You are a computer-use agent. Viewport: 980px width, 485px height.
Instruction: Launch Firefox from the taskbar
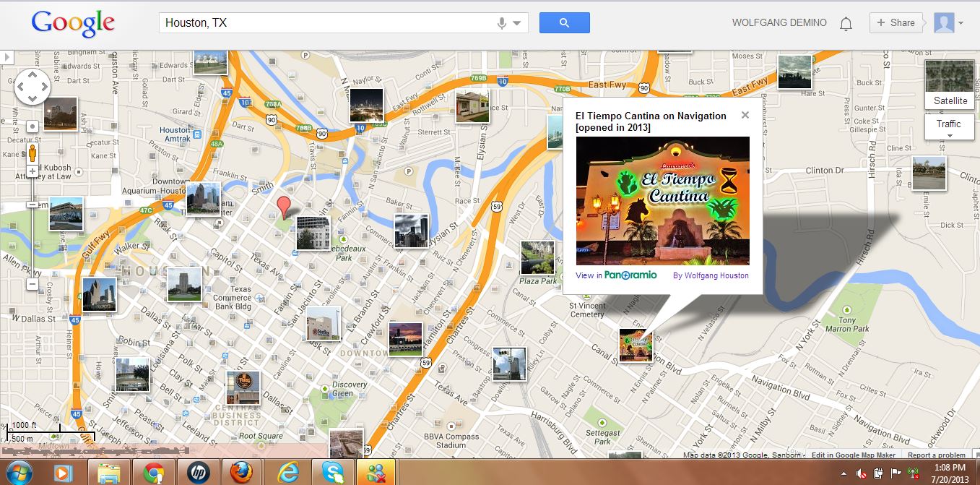pos(243,473)
